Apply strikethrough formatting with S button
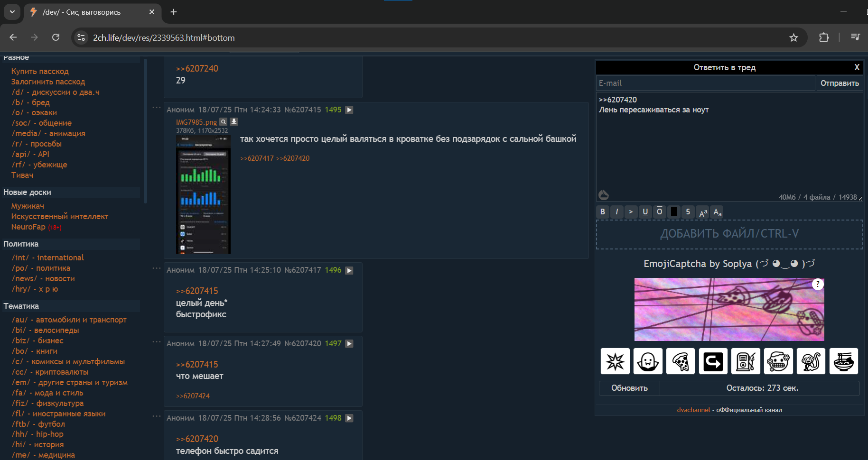 (x=688, y=212)
